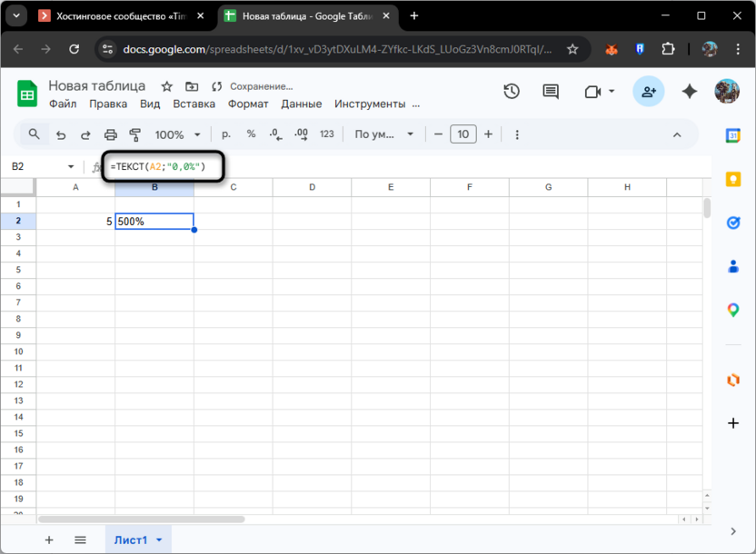Open Google Calendar side panel
Viewport: 756px width, 554px height.
733,135
